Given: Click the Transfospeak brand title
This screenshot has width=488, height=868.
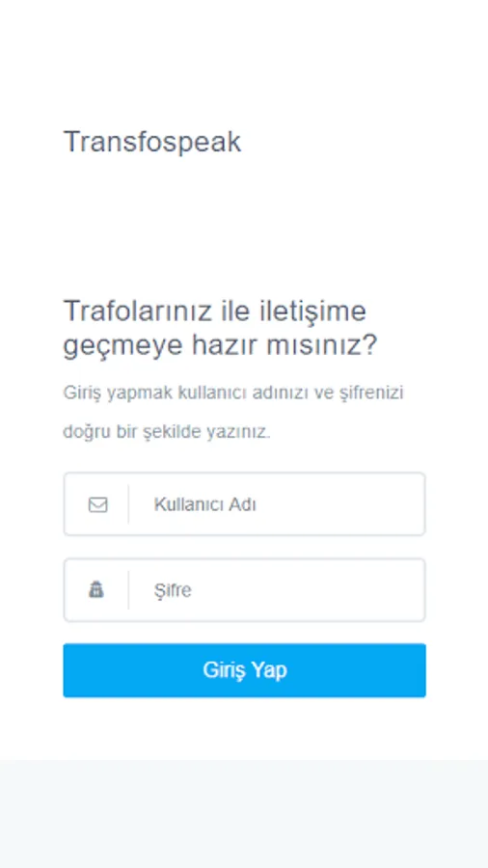Looking at the screenshot, I should tap(152, 142).
